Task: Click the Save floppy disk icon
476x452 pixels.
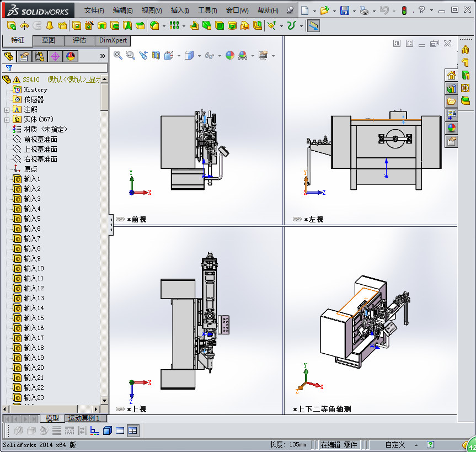Action: 345,10
